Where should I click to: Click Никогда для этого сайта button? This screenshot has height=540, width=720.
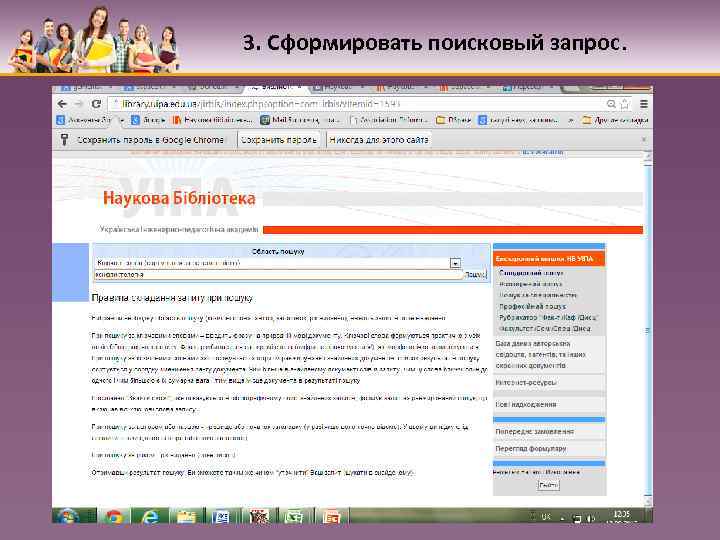pyautogui.click(x=379, y=140)
